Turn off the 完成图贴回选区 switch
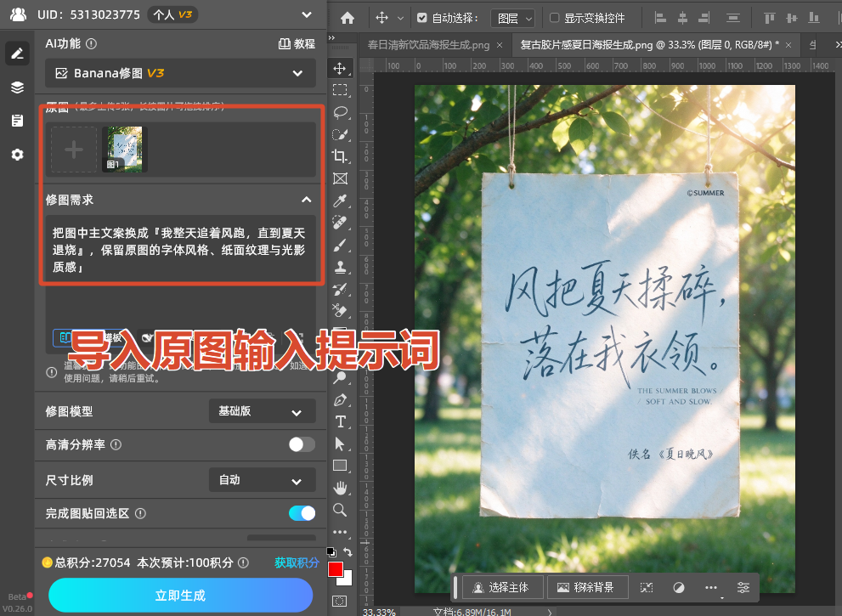Screen dimensions: 842x616 (x=302, y=513)
